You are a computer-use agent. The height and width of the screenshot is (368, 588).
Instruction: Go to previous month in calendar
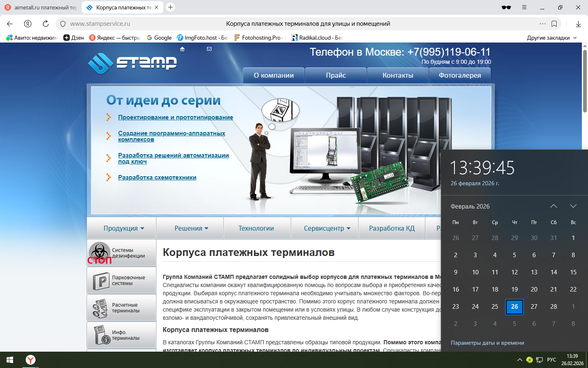pos(553,206)
